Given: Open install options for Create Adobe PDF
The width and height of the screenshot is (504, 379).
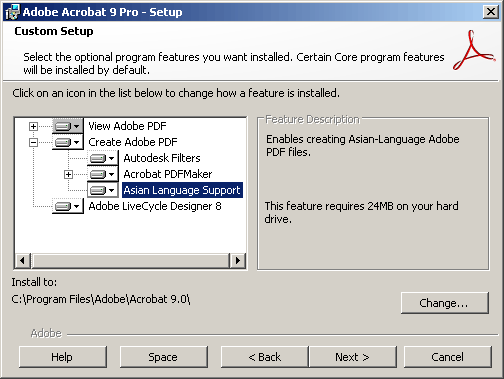Looking at the screenshot, I should click(68, 142).
